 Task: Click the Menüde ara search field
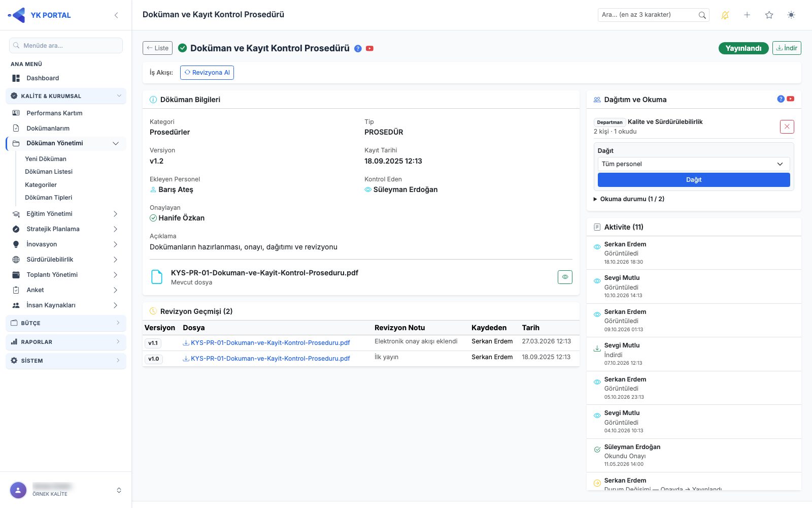pyautogui.click(x=66, y=46)
